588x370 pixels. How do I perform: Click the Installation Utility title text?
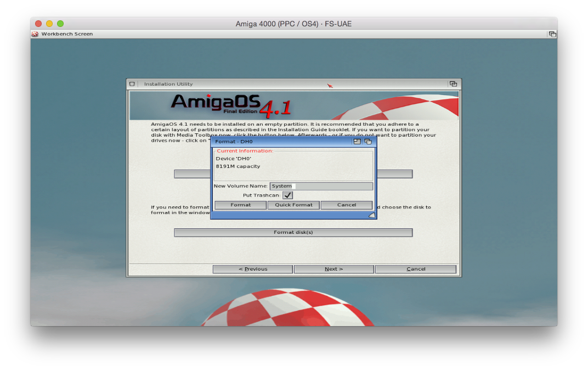[x=168, y=84]
